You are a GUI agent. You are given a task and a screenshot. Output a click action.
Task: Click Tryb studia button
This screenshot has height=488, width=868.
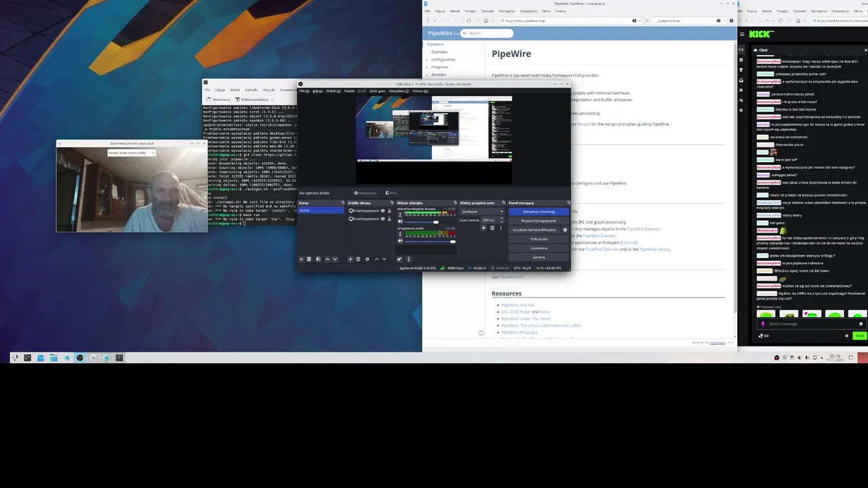point(538,239)
